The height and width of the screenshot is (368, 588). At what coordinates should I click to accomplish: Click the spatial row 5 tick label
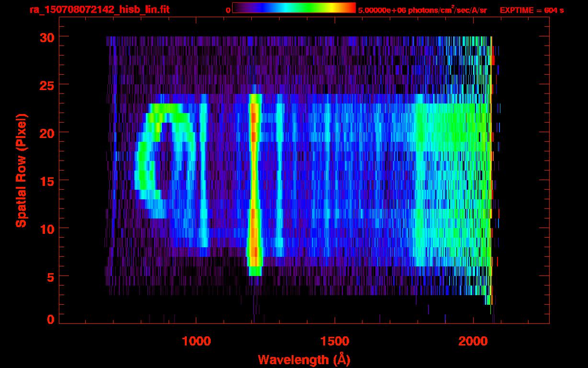point(50,276)
